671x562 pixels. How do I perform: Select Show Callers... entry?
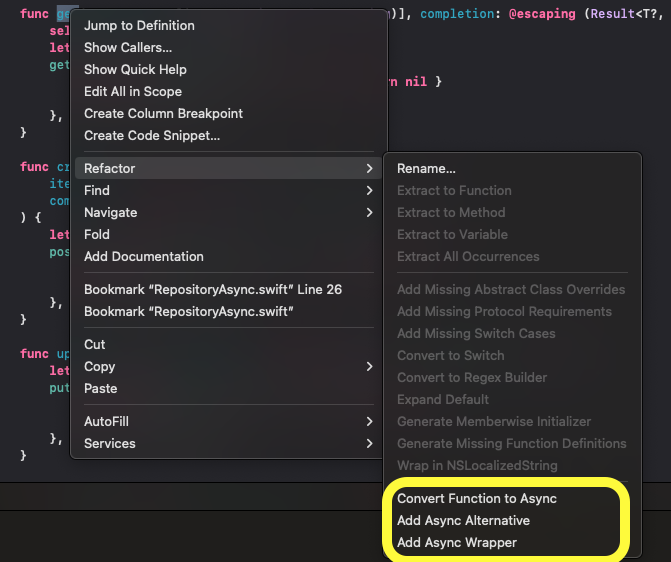(229, 48)
